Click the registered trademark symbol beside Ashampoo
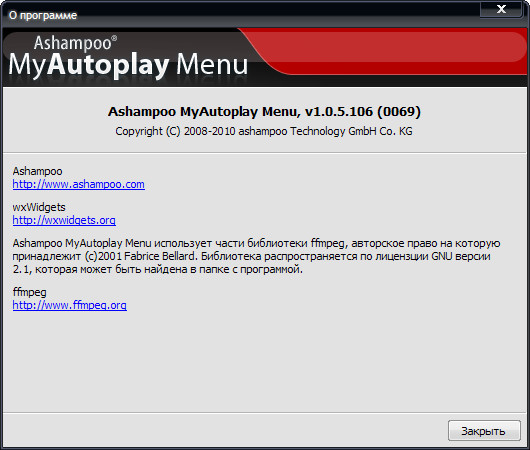 coord(114,38)
